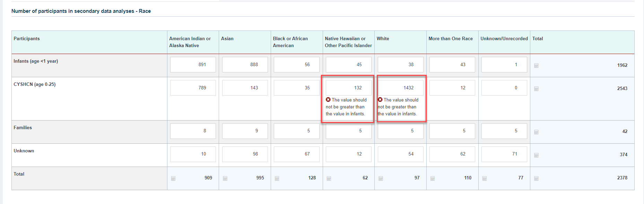
Task: Click 'Infants (age <1 year)' row label
Action: (36, 61)
